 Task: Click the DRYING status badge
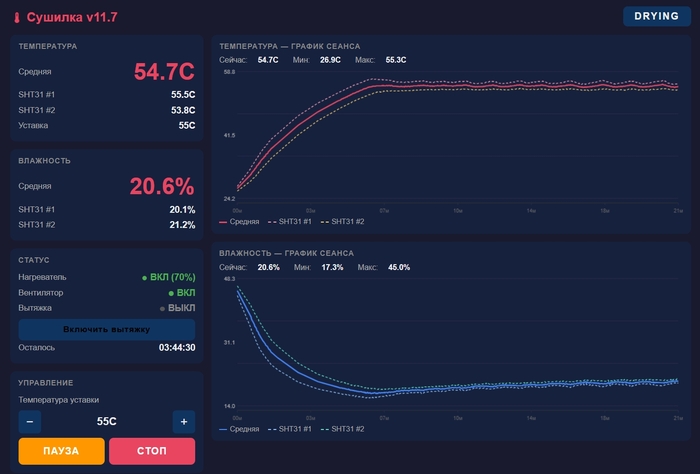(657, 16)
